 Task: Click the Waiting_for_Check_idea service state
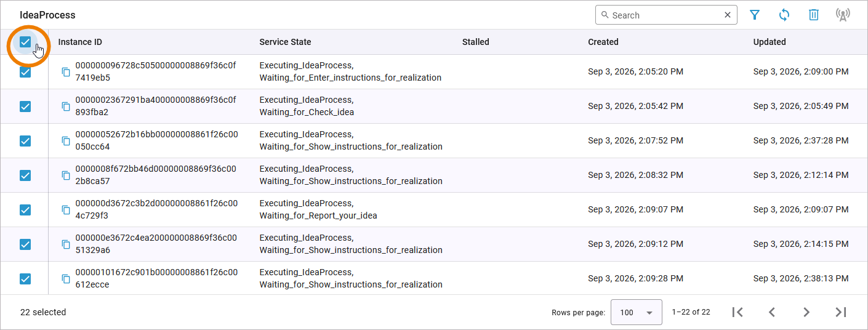(307, 112)
